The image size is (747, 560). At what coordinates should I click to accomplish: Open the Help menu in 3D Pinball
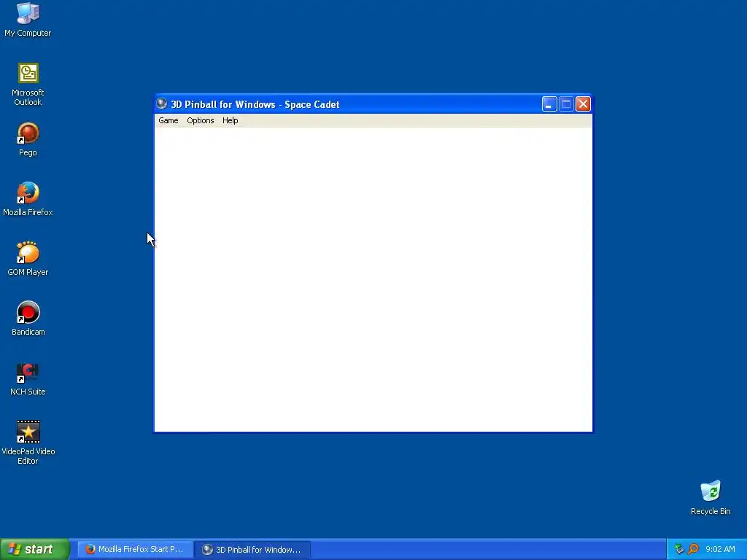(230, 120)
